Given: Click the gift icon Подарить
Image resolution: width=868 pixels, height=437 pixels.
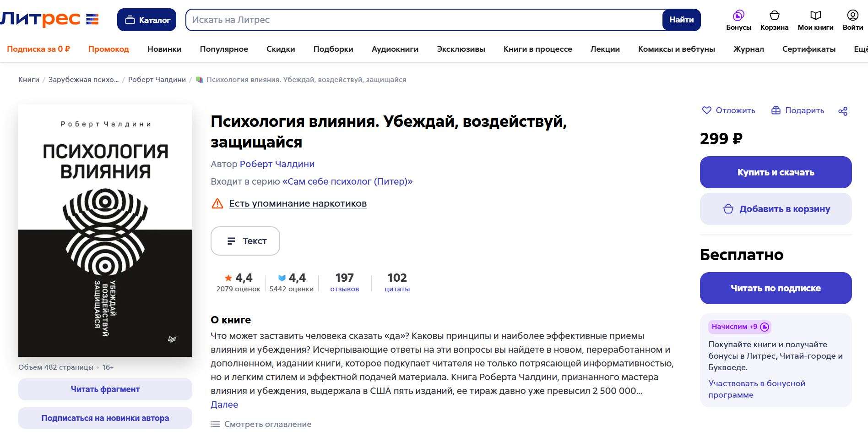Looking at the screenshot, I should click(x=776, y=110).
